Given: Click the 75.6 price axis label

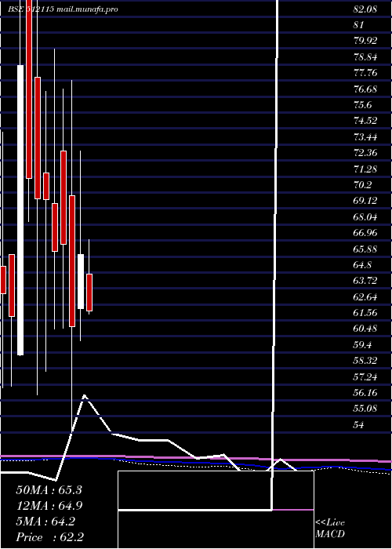Looking at the screenshot, I should coord(362,105).
